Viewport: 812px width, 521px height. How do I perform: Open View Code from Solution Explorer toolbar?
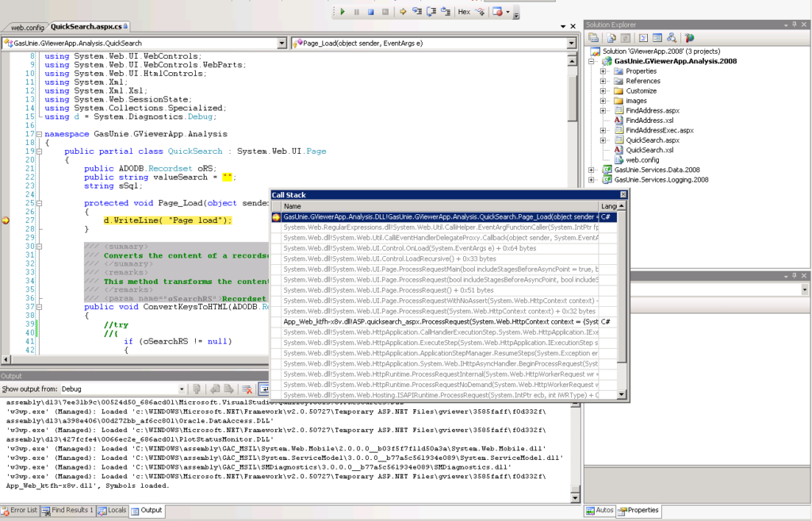tap(642, 37)
